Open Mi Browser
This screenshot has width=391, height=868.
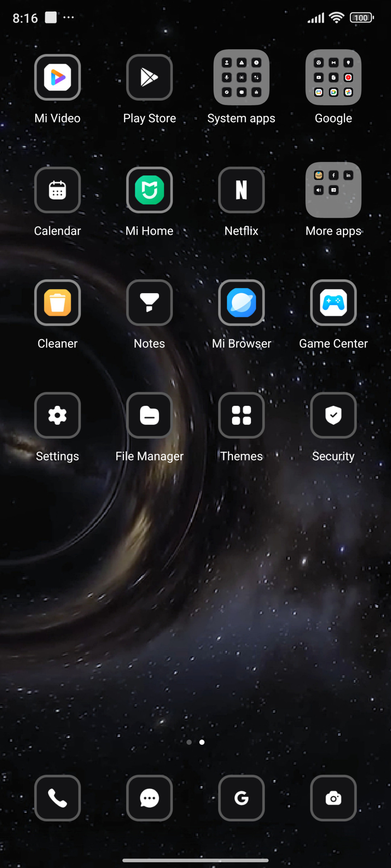pos(241,303)
